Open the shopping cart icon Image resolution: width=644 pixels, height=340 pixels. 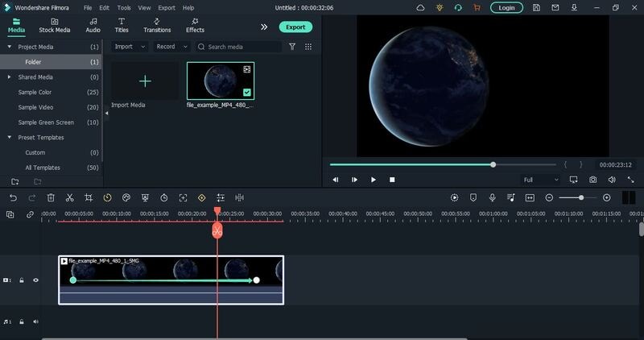point(477,7)
